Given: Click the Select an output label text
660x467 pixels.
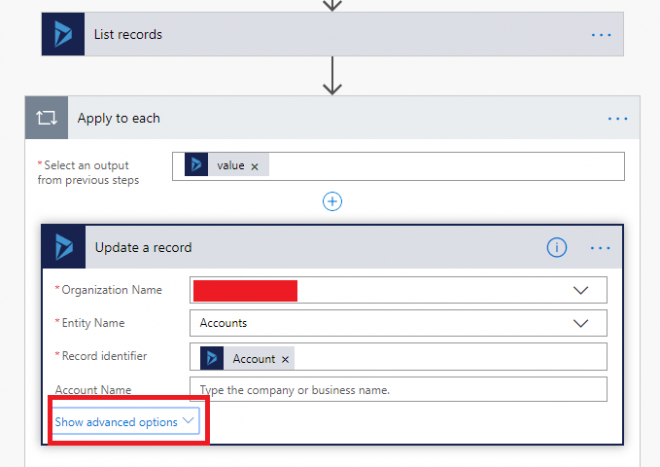Looking at the screenshot, I should [x=88, y=173].
